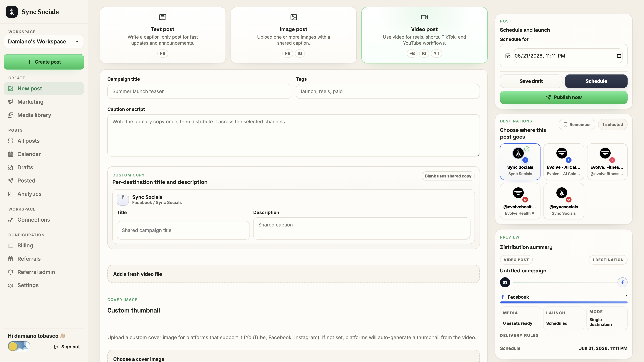The height and width of the screenshot is (362, 644).
Task: Select Evolve - AI Cal Facebook destination
Action: 563,162
